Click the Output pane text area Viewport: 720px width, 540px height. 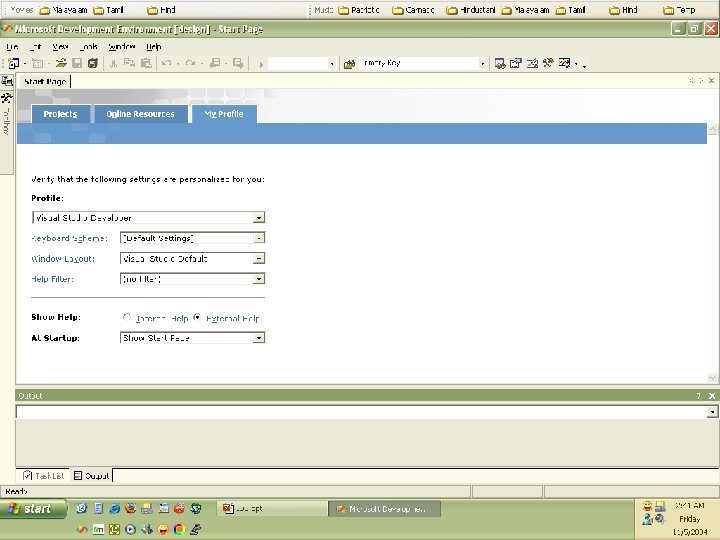pyautogui.click(x=367, y=442)
